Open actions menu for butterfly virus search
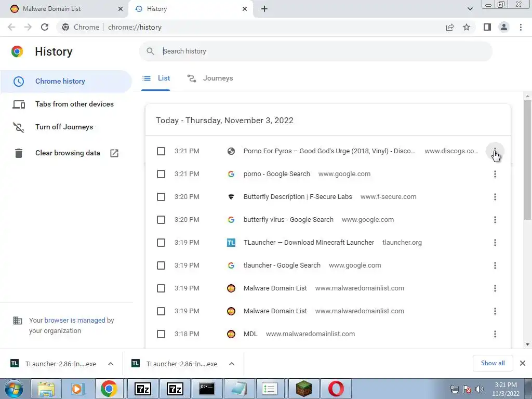The image size is (532, 399). (x=495, y=220)
